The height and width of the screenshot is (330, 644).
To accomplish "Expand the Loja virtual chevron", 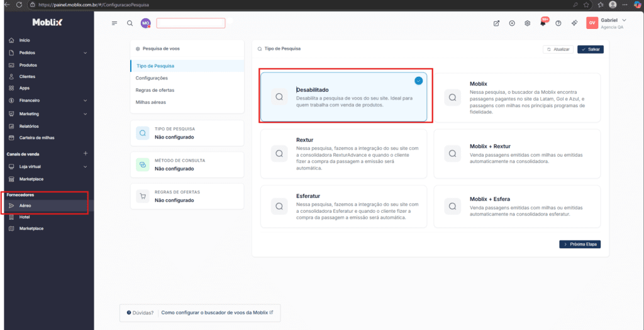I will pyautogui.click(x=86, y=167).
